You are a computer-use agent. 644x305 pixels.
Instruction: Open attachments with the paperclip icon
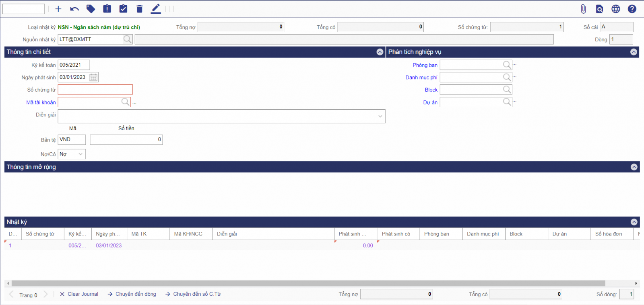click(583, 9)
